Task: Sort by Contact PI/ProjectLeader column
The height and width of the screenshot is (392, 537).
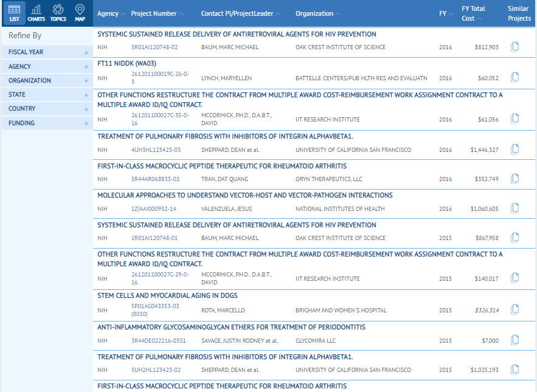Action: pos(240,14)
